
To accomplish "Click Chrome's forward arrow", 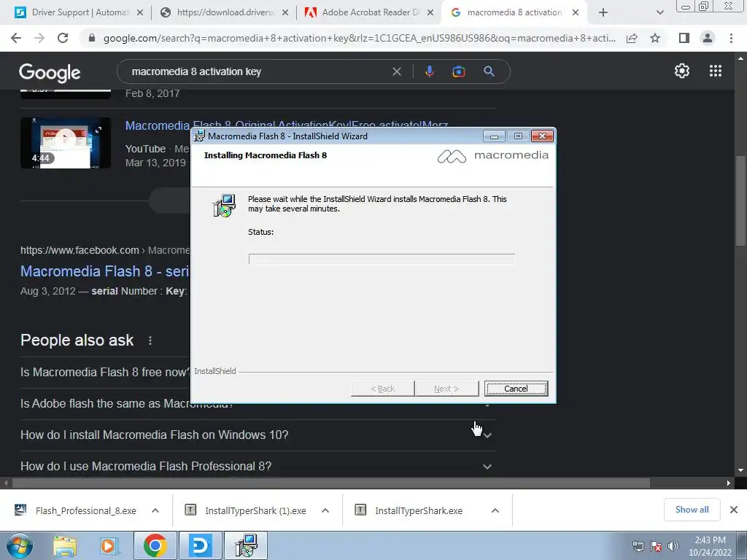I will 39,38.
